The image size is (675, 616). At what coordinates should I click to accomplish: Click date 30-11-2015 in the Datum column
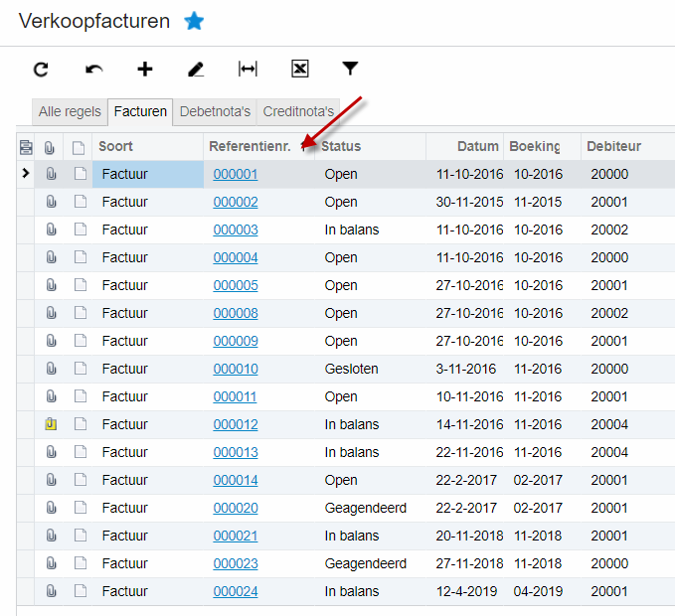tap(469, 202)
